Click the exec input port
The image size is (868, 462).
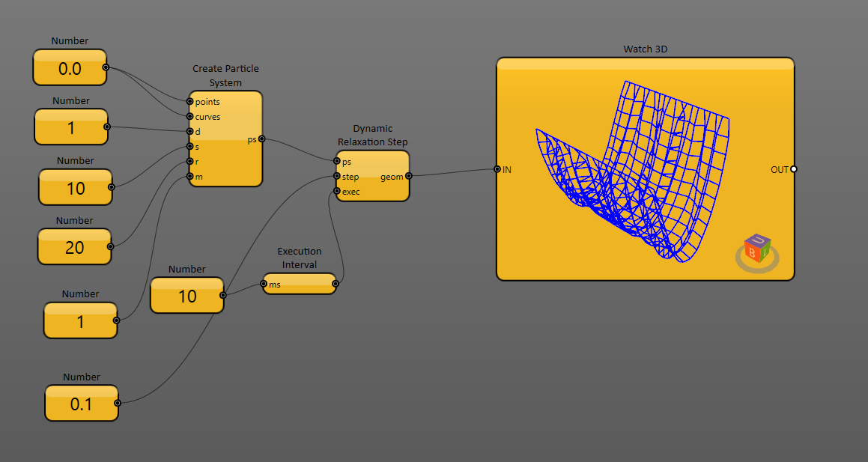click(x=337, y=191)
